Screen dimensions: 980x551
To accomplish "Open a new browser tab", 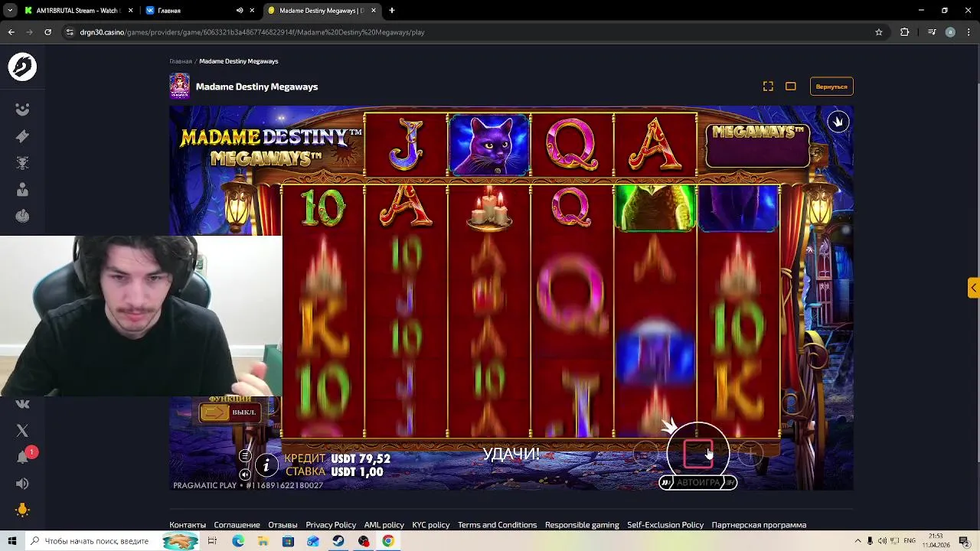I will 392,11.
